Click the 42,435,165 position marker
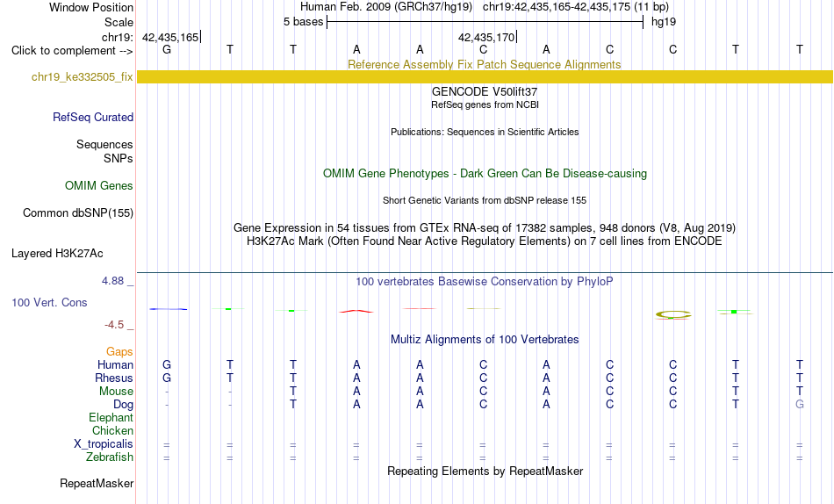Image resolution: width=834 pixels, height=504 pixels. pyautogui.click(x=170, y=37)
